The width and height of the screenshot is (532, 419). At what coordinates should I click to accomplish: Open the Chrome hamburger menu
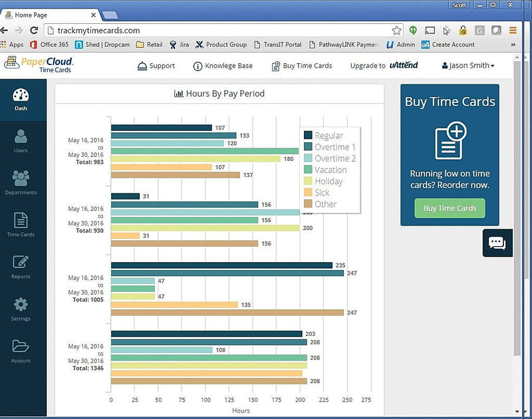513,31
